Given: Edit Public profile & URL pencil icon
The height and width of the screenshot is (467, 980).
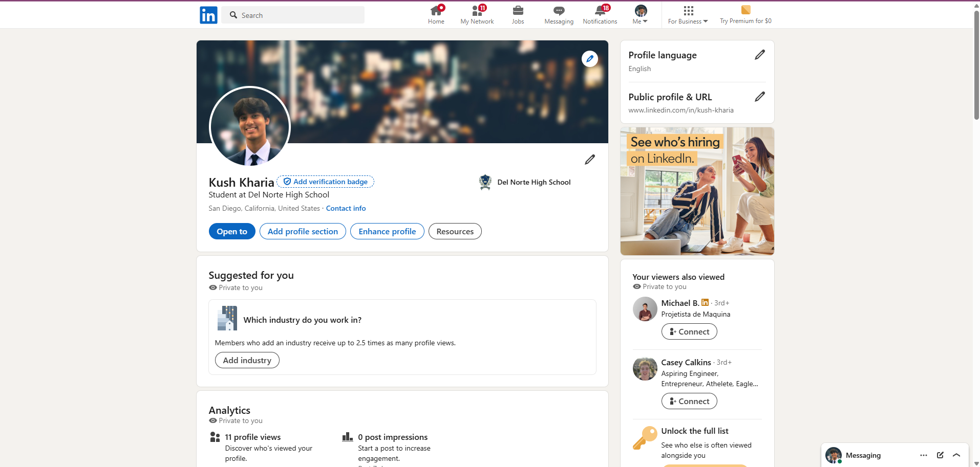Looking at the screenshot, I should [760, 97].
